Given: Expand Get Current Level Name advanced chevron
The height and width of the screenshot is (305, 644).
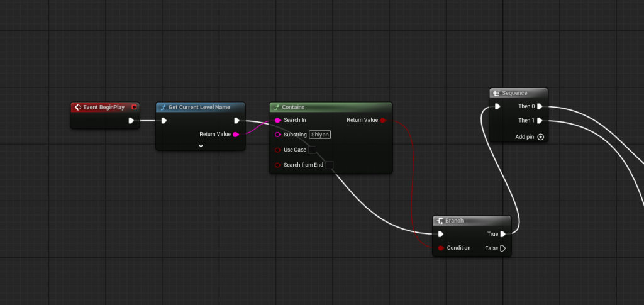Looking at the screenshot, I should point(201,146).
